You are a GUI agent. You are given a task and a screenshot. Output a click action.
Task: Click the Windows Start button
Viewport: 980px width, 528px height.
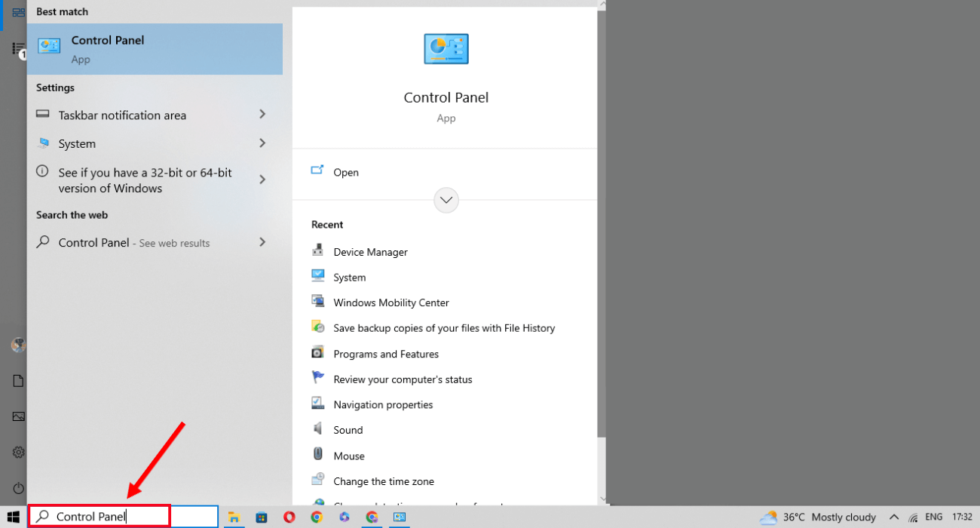tap(13, 517)
